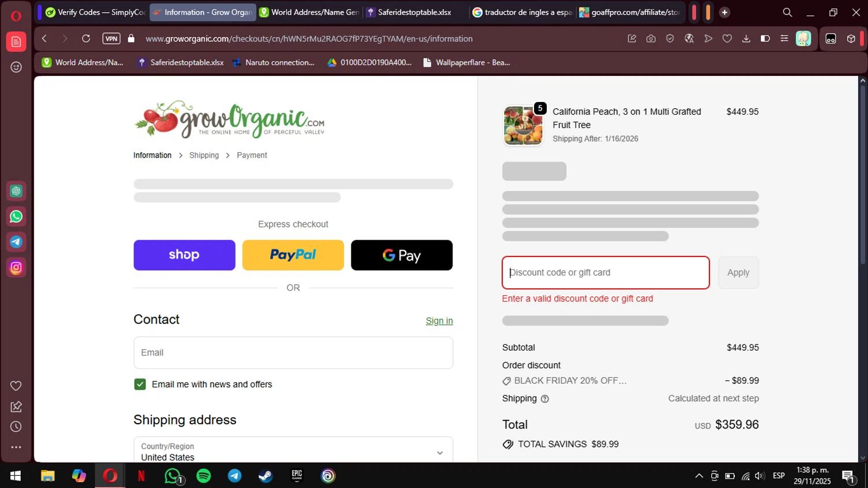The height and width of the screenshot is (488, 868).
Task: Click the Apply discount button
Action: pos(738,273)
